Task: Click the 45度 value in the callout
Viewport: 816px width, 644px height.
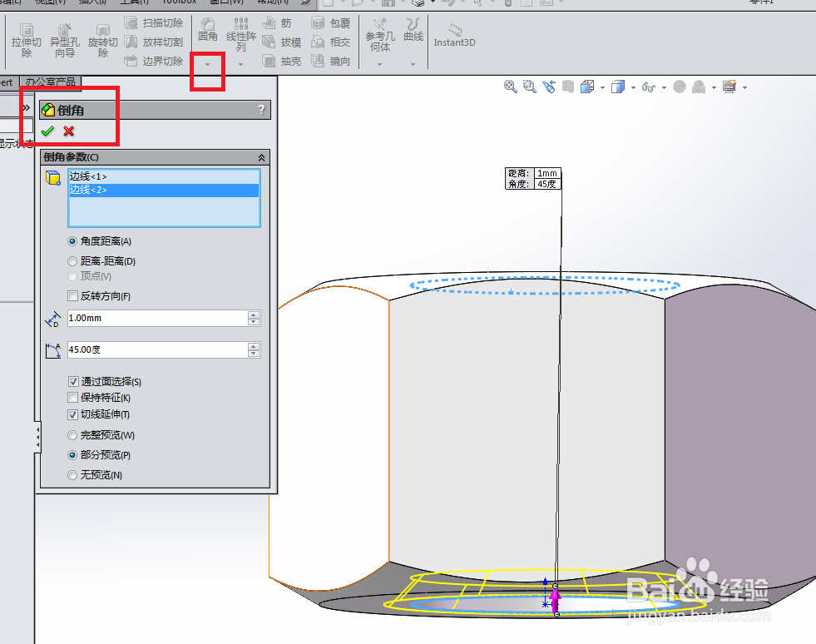Action: pos(547,184)
